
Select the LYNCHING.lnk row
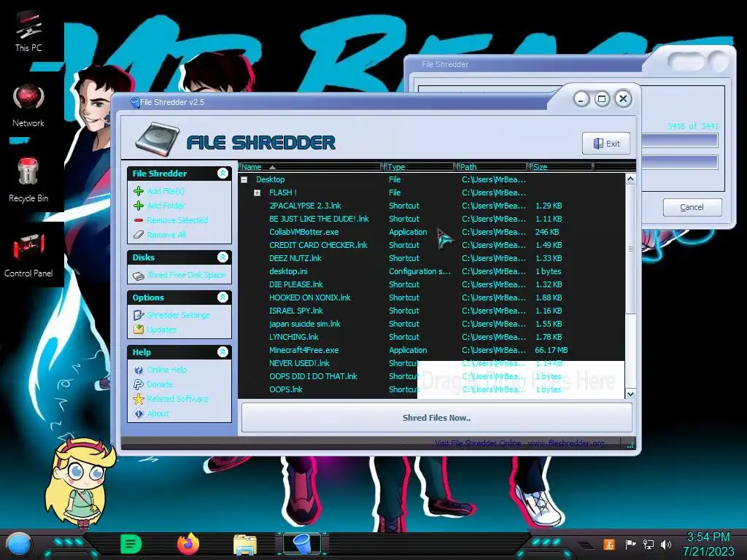click(x=431, y=337)
